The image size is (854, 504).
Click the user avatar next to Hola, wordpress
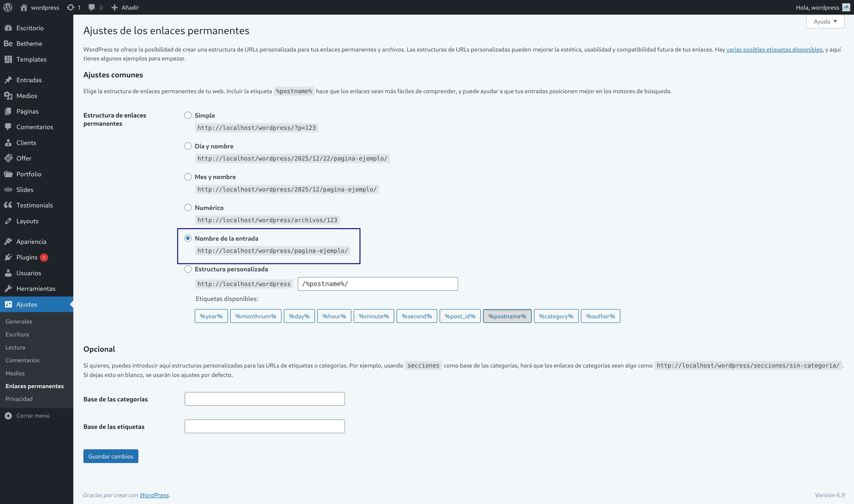(846, 7)
